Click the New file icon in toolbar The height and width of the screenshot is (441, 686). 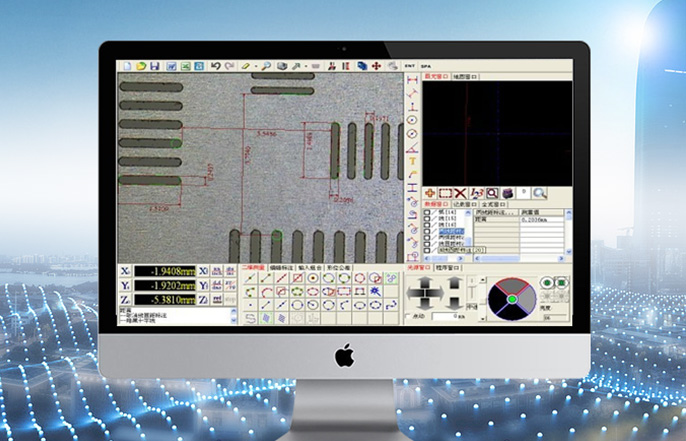tap(128, 66)
